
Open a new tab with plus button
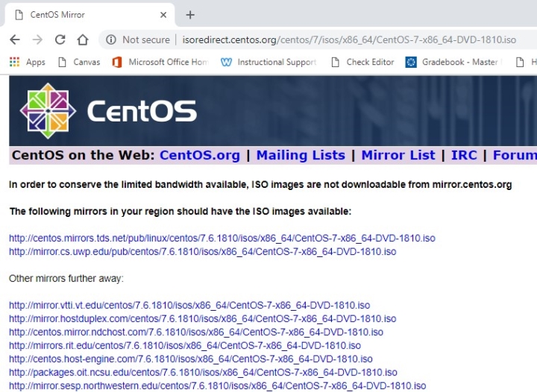pyautogui.click(x=190, y=15)
